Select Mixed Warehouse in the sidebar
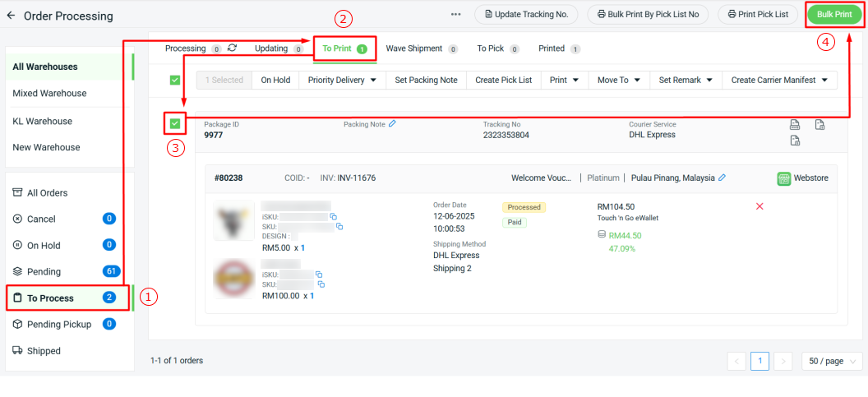The height and width of the screenshot is (397, 868). (x=69, y=93)
